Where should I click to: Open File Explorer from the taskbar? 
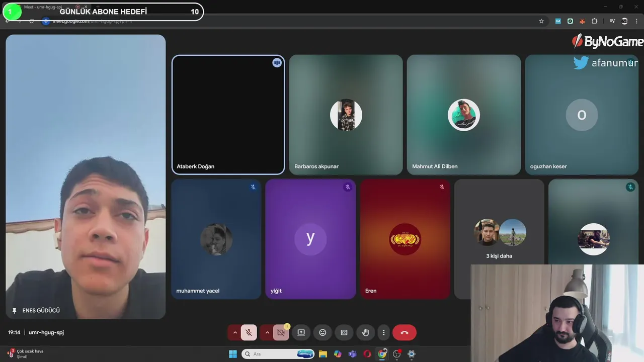point(323,354)
